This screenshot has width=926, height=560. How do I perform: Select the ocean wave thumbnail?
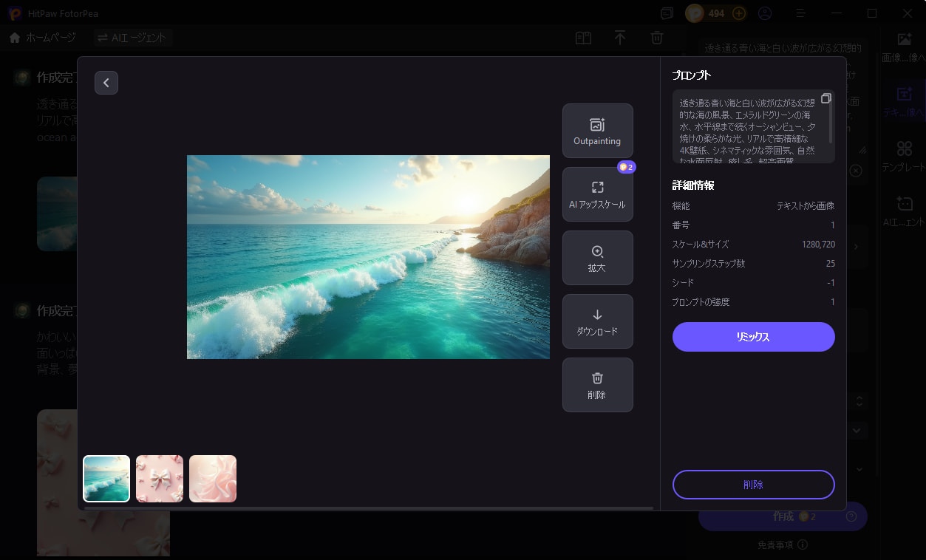106,479
